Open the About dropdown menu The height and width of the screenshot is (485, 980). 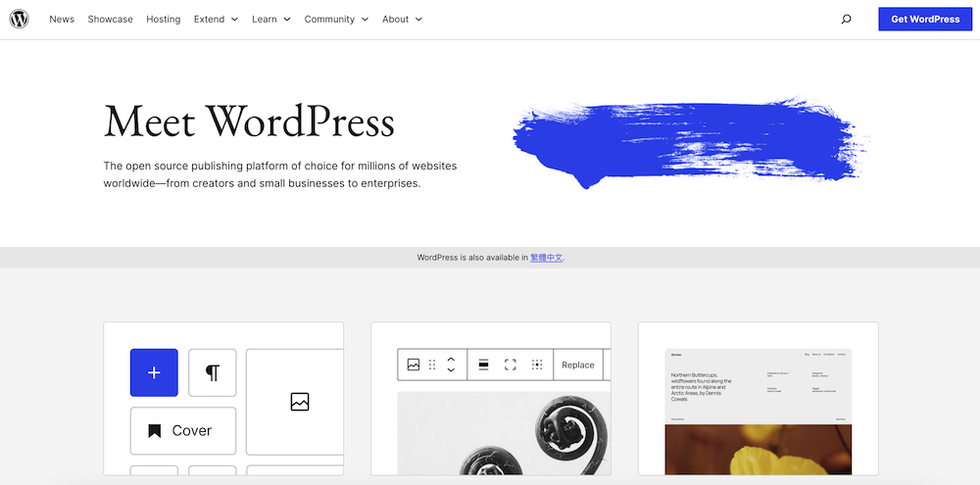[x=402, y=20]
